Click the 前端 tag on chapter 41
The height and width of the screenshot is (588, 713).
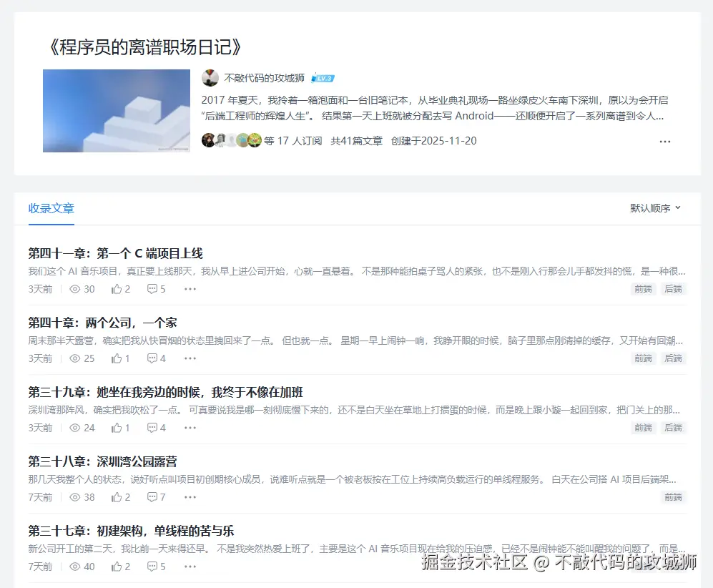pos(642,288)
